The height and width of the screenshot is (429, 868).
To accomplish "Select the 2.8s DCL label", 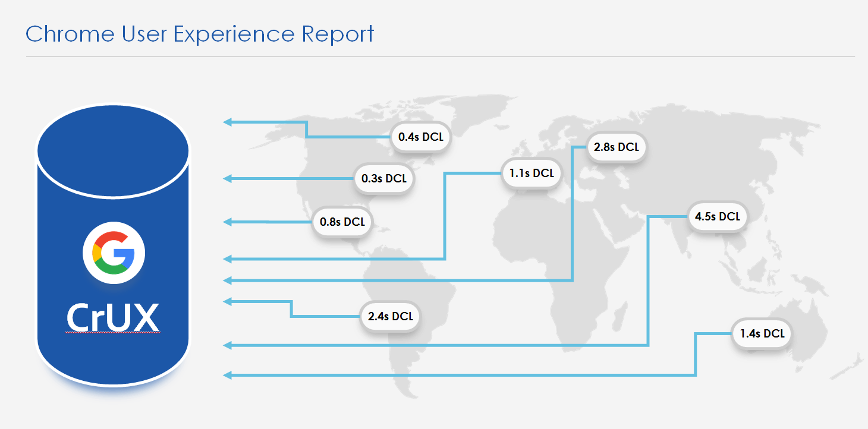I will (617, 147).
